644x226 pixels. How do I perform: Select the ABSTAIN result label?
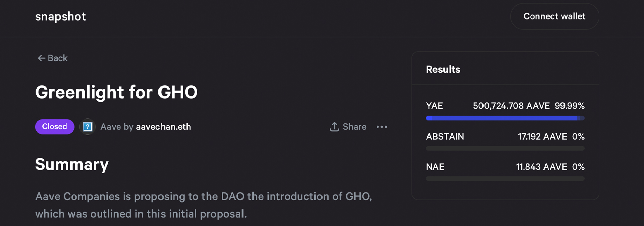[x=445, y=136]
